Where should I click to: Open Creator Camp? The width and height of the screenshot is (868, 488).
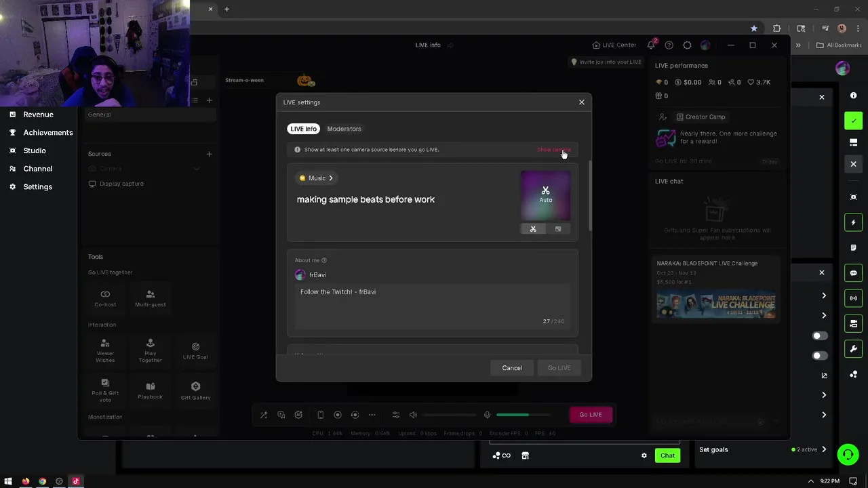point(701,117)
